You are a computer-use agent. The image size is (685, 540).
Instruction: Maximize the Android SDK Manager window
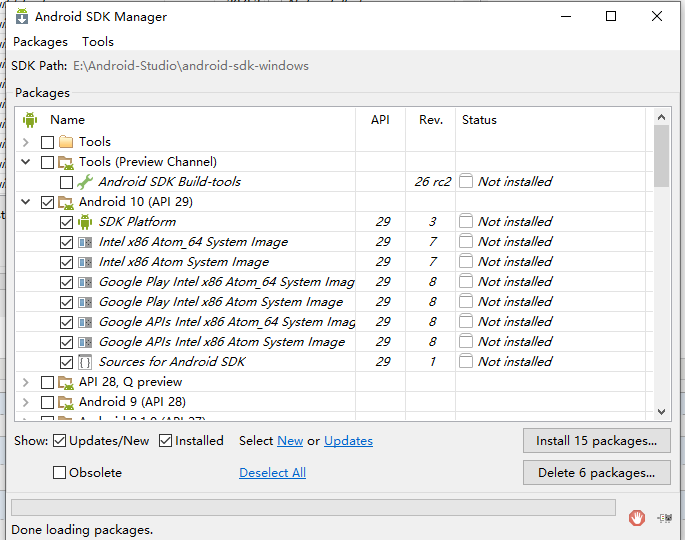[x=611, y=17]
